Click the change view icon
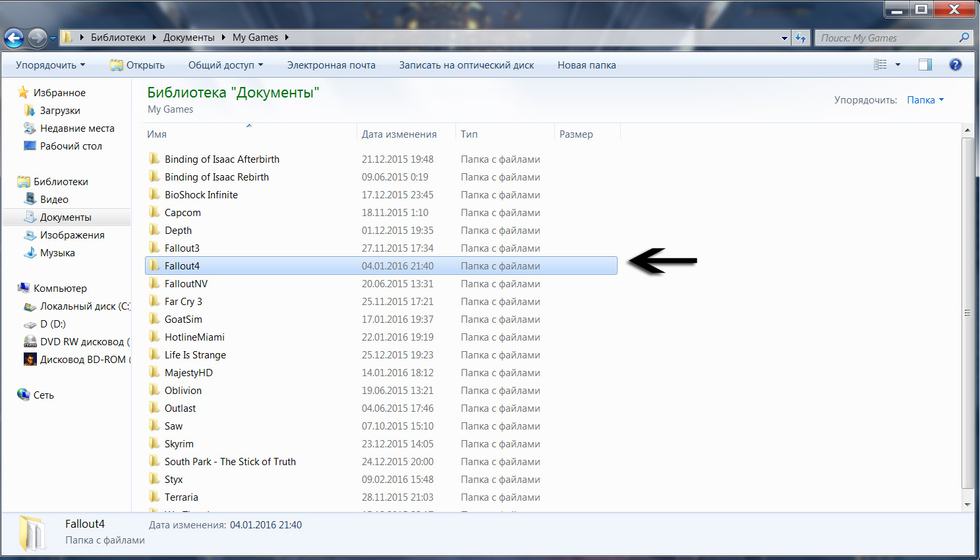Image resolution: width=980 pixels, height=560 pixels. click(880, 65)
